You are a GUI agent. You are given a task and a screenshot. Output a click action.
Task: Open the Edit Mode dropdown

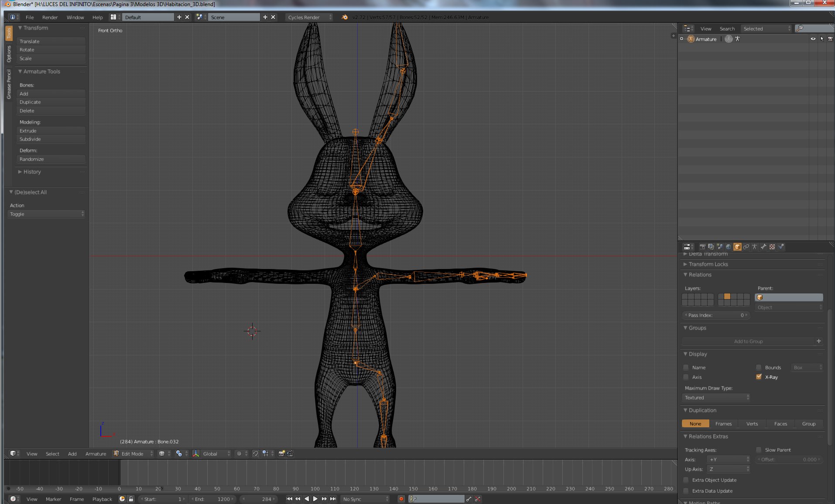(133, 453)
